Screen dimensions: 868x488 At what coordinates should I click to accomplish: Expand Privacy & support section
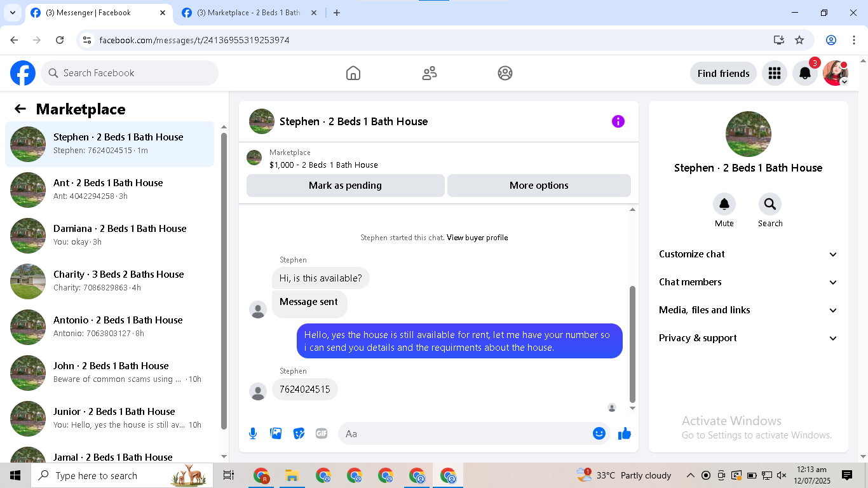(x=749, y=338)
